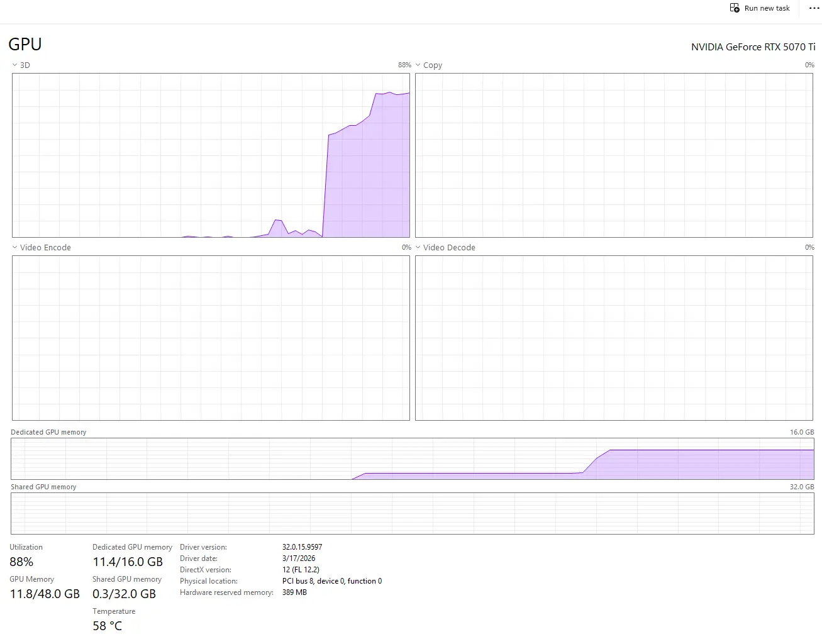Screen dimensions: 822x644
Task: Click the Dedicated GPU memory graph title
Action: 48,432
